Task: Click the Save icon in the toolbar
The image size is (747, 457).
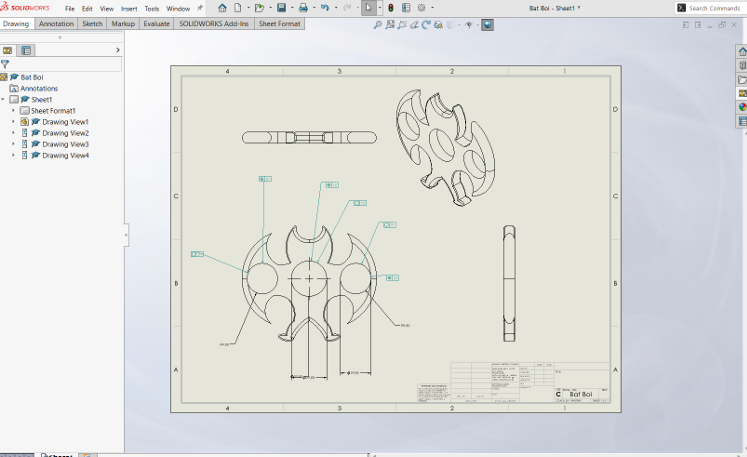Action: click(x=283, y=8)
